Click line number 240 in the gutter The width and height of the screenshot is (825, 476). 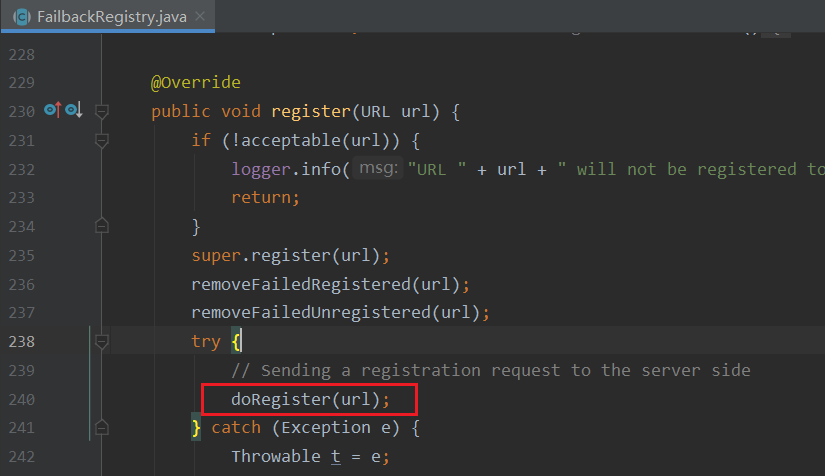point(20,400)
